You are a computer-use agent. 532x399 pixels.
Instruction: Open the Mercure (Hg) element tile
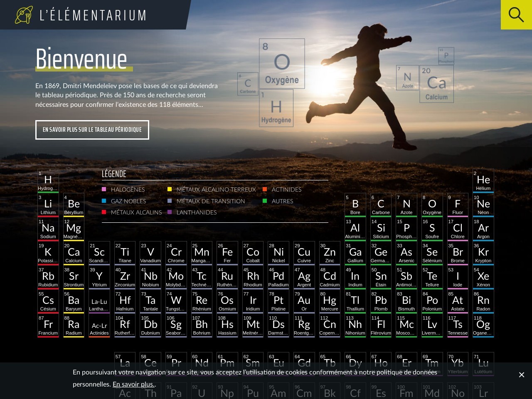(x=330, y=301)
